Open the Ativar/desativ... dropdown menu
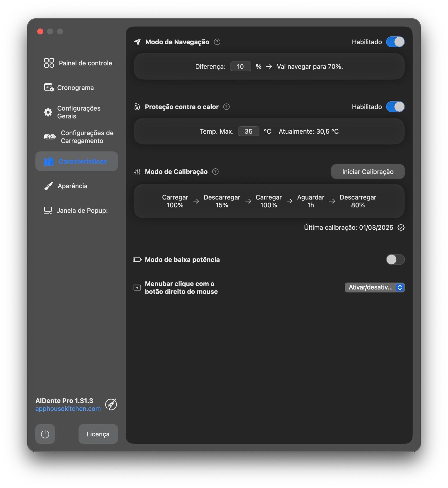Viewport: 448px width, 488px height. (374, 287)
